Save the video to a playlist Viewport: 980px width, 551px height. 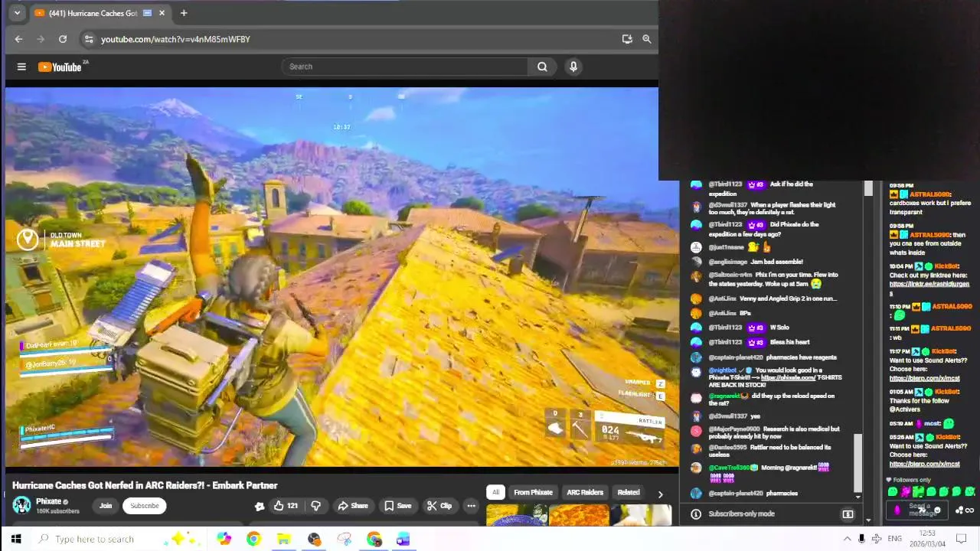pyautogui.click(x=398, y=506)
